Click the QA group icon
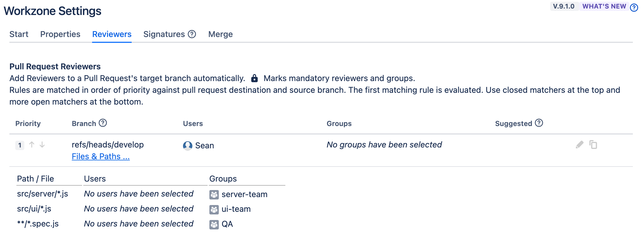Viewport: 644px width, 235px height. (x=214, y=224)
